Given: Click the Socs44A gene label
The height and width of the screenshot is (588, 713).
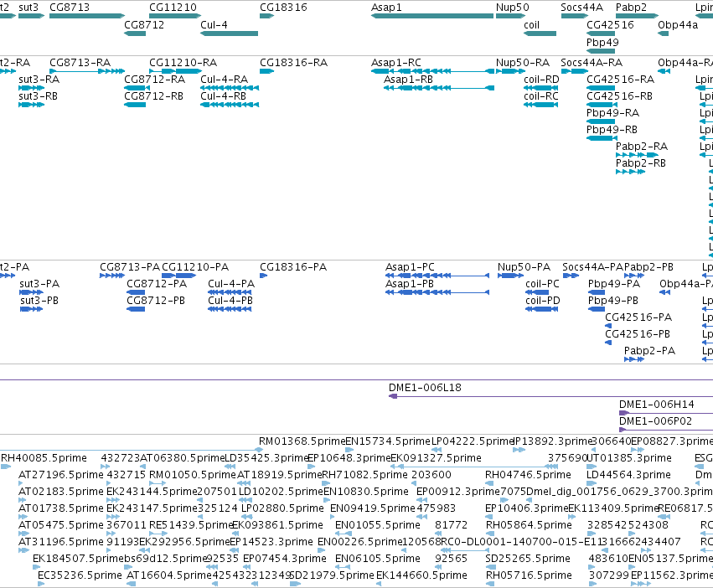Looking at the screenshot, I should tap(582, 8).
